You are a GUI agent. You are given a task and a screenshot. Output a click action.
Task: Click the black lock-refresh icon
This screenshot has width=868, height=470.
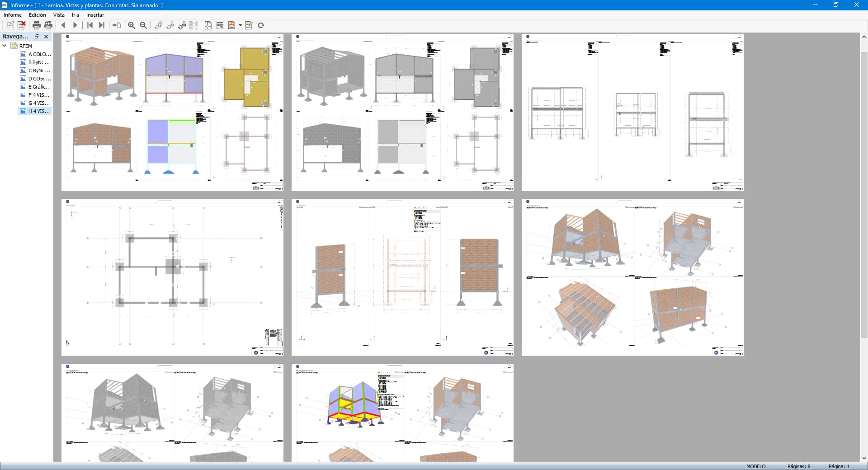pyautogui.click(x=182, y=25)
